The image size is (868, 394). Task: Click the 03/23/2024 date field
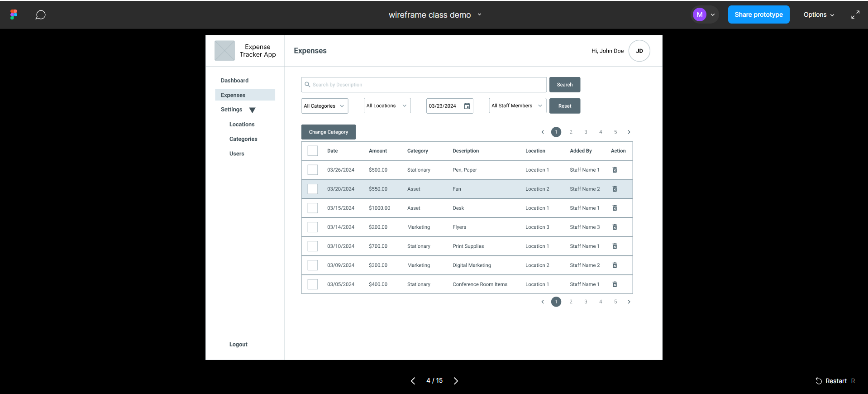point(449,106)
